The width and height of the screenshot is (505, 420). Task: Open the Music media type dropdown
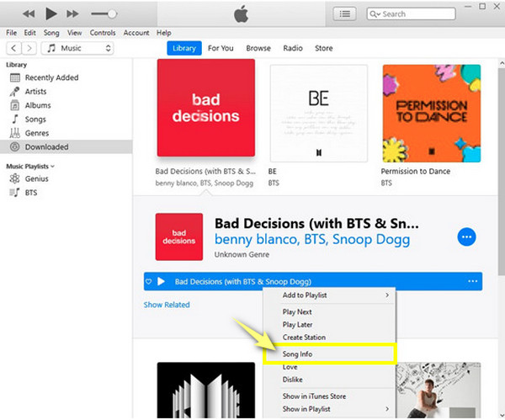point(77,48)
